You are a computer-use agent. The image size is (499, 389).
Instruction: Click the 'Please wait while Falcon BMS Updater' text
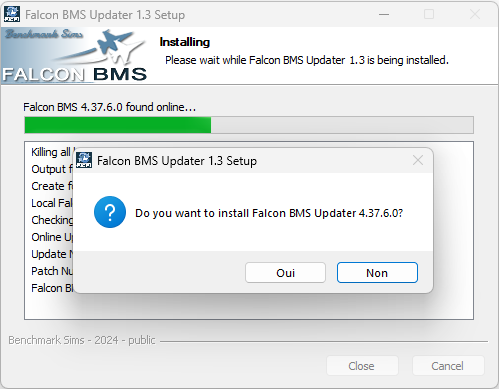coord(307,60)
